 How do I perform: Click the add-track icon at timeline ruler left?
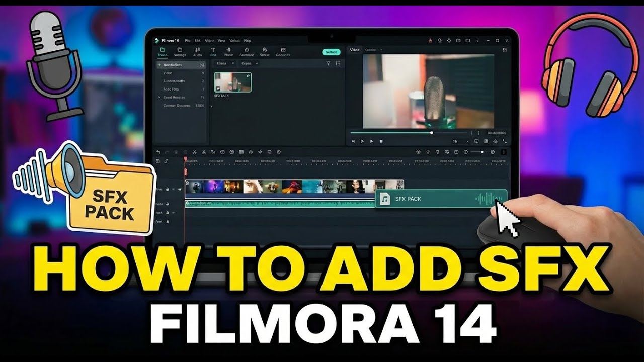click(x=158, y=161)
